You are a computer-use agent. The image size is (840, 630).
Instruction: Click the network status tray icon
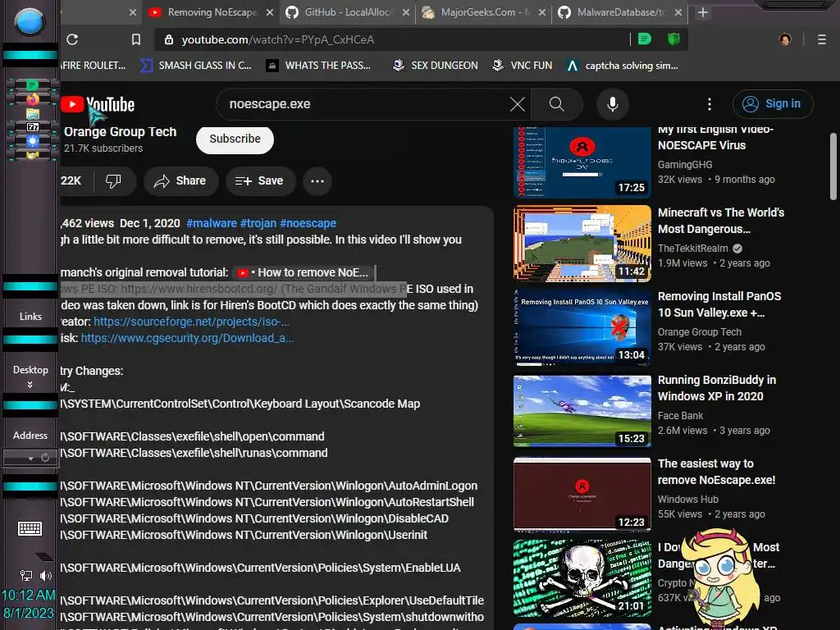click(x=25, y=575)
